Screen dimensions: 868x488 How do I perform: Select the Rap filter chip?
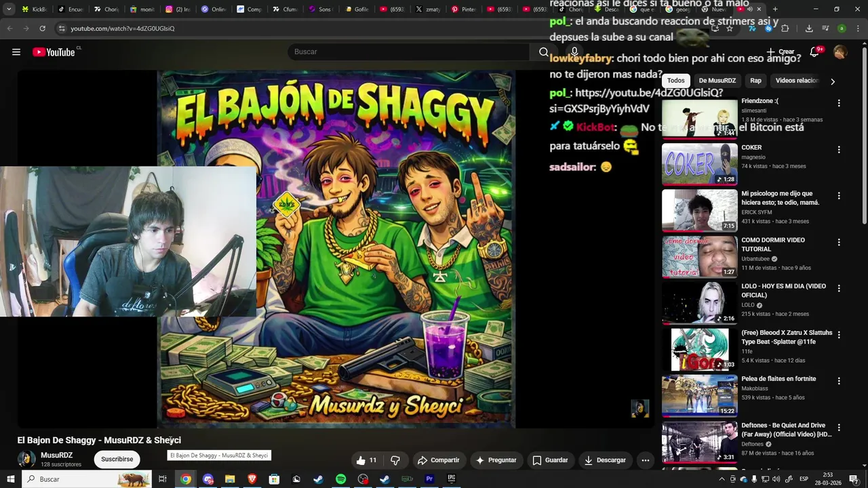click(x=755, y=81)
